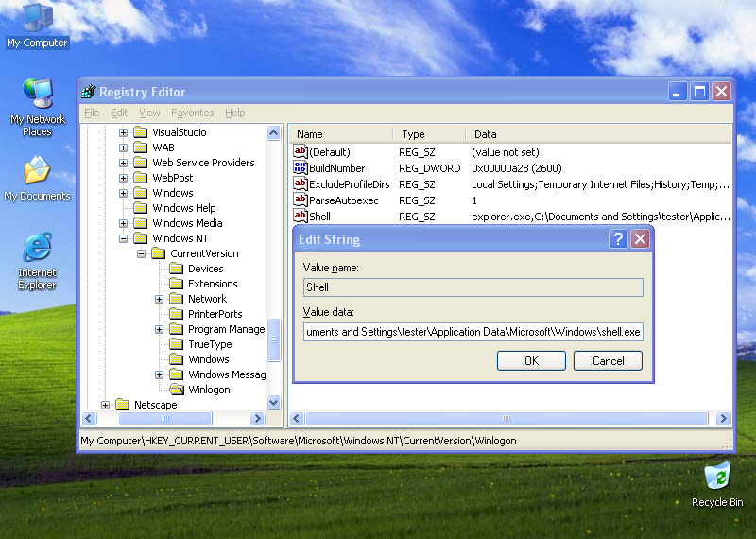Viewport: 756px width, 539px height.
Task: Expand the WebPost tree node
Action: [123, 178]
